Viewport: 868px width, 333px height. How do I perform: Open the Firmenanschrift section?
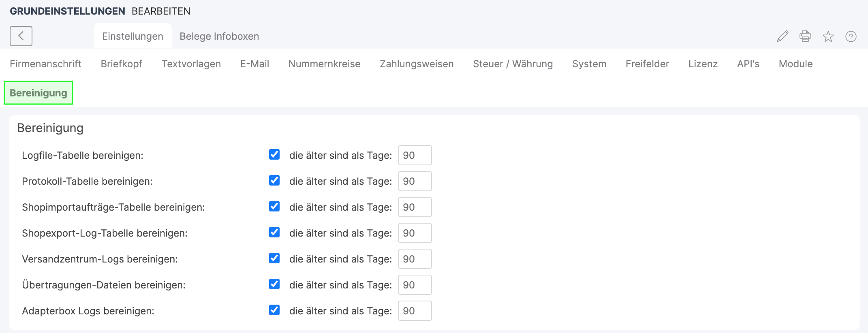(45, 64)
